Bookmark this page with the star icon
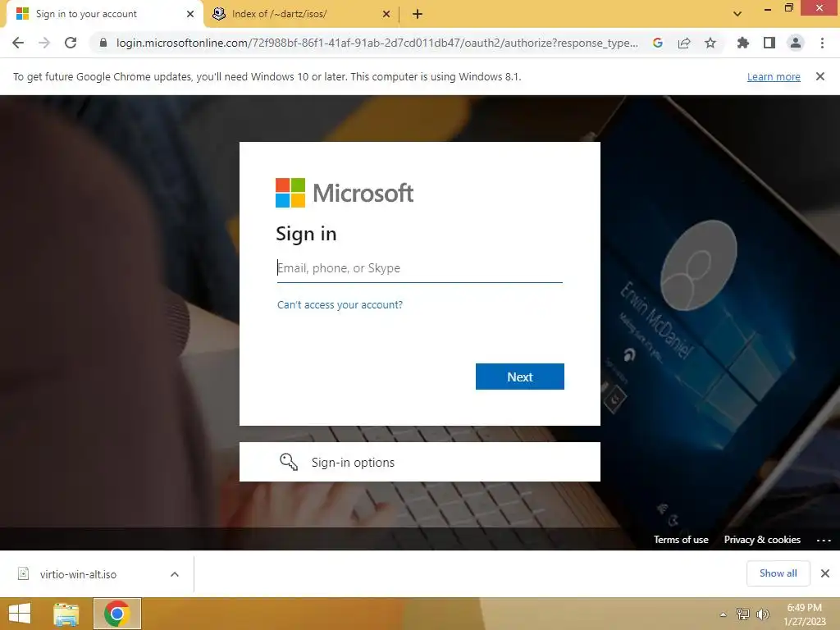This screenshot has width=840, height=630. tap(710, 43)
